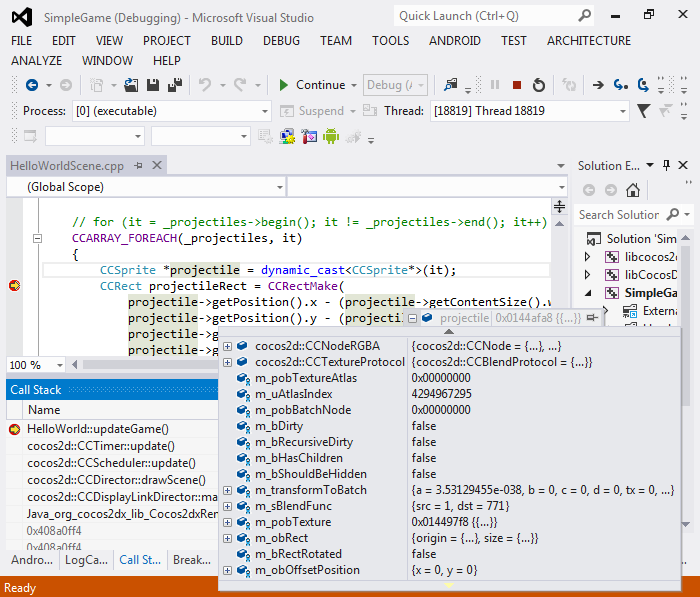Image resolution: width=700 pixels, height=597 pixels.
Task: Click the Suspend button
Action: point(312,111)
